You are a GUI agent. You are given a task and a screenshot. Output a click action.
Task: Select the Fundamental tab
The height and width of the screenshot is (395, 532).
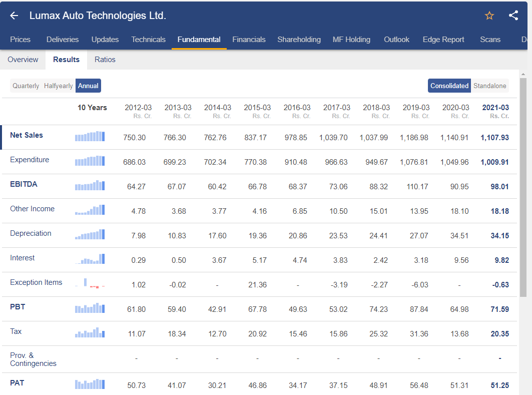pyautogui.click(x=199, y=40)
